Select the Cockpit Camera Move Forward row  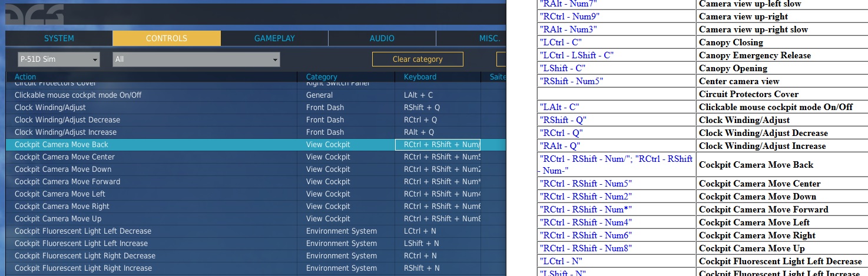256,181
